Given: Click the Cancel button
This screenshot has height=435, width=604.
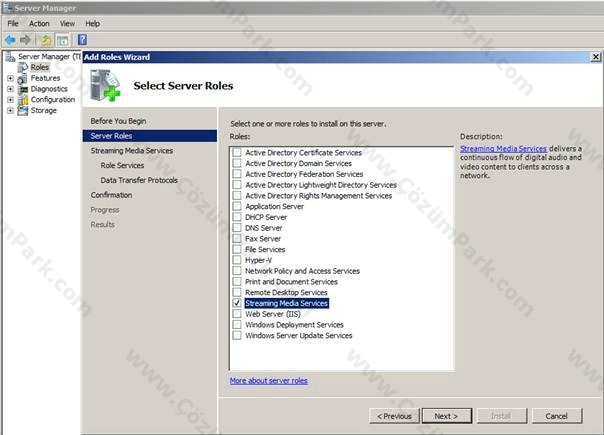Looking at the screenshot, I should pyautogui.click(x=557, y=416).
